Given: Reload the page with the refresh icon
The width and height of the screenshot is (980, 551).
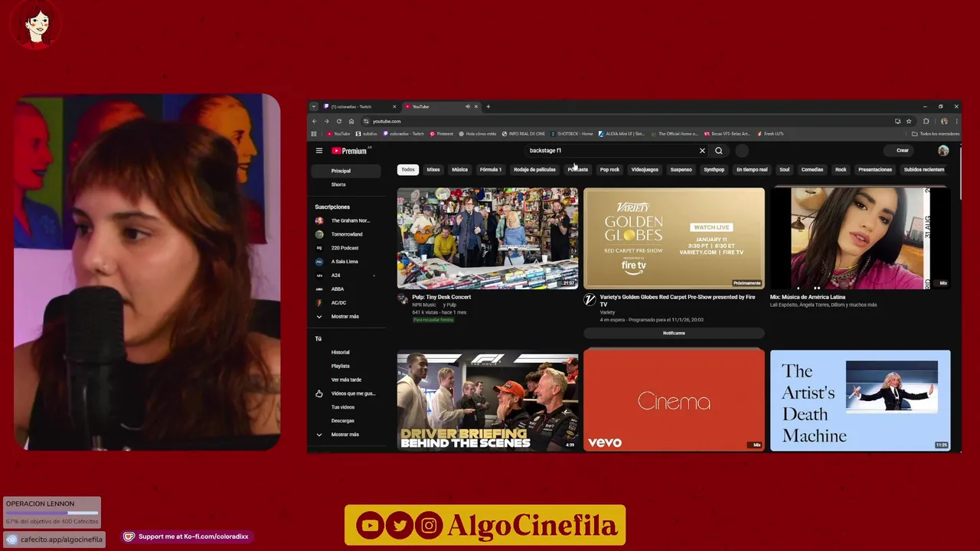Looking at the screenshot, I should point(338,121).
